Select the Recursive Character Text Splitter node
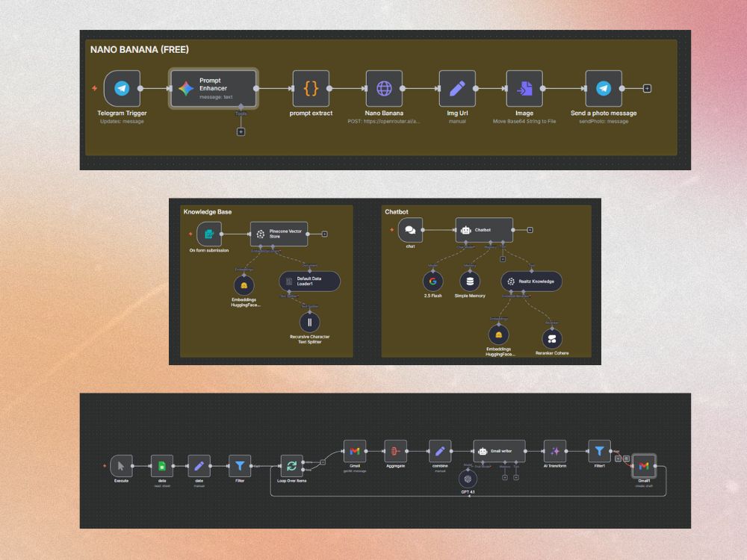Image resolution: width=747 pixels, height=560 pixels. pyautogui.click(x=310, y=323)
